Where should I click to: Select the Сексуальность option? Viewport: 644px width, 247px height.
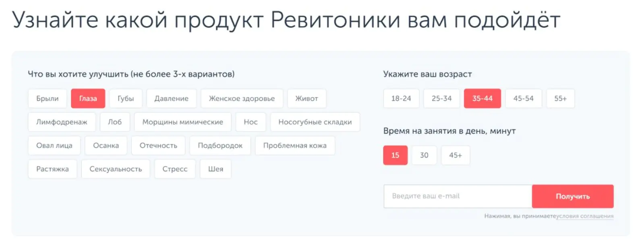[x=116, y=169]
